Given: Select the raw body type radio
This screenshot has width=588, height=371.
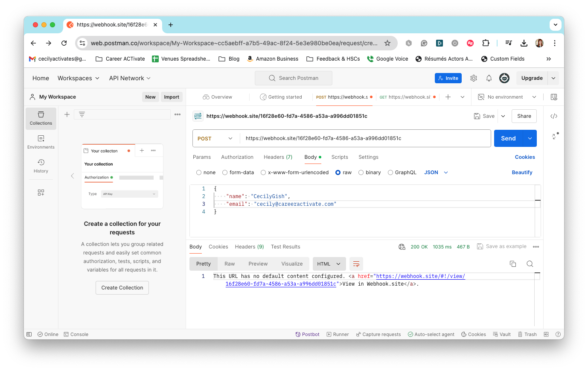Looking at the screenshot, I should tap(338, 172).
